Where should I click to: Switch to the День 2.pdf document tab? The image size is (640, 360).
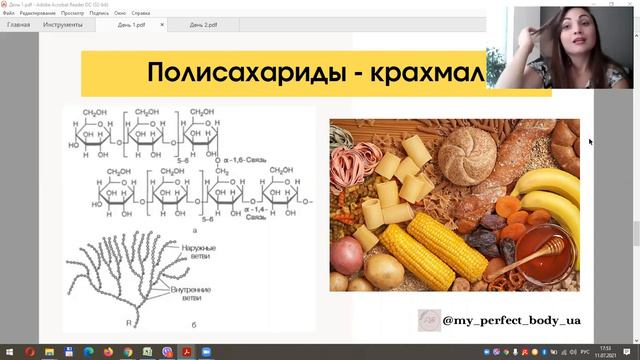(203, 25)
